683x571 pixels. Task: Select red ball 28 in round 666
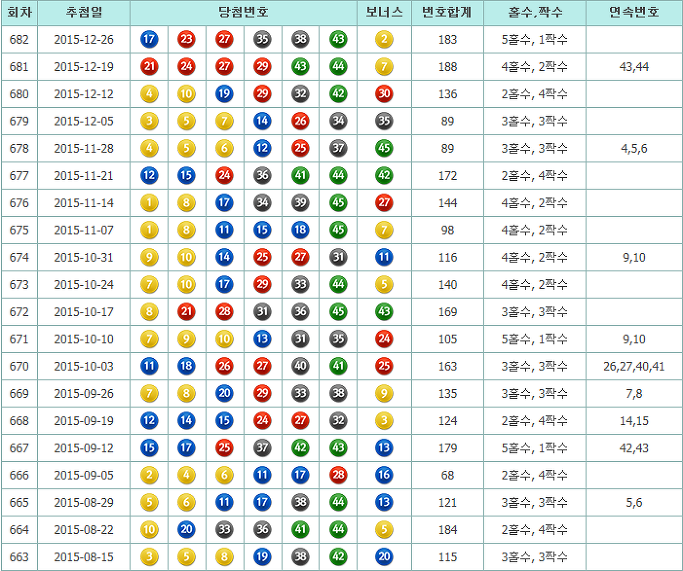338,475
